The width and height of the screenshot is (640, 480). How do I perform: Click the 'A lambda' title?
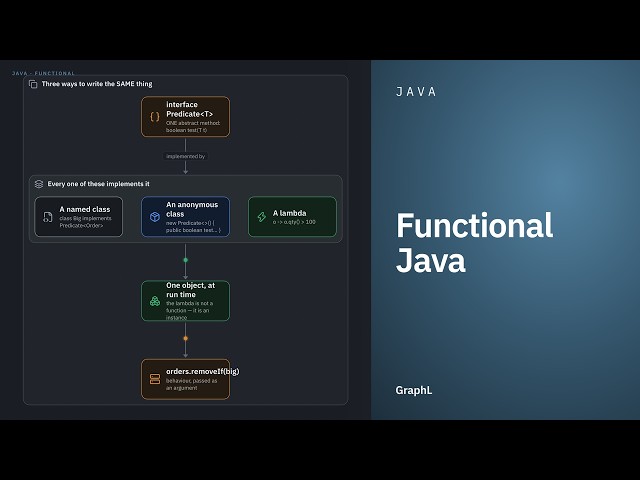coord(289,213)
